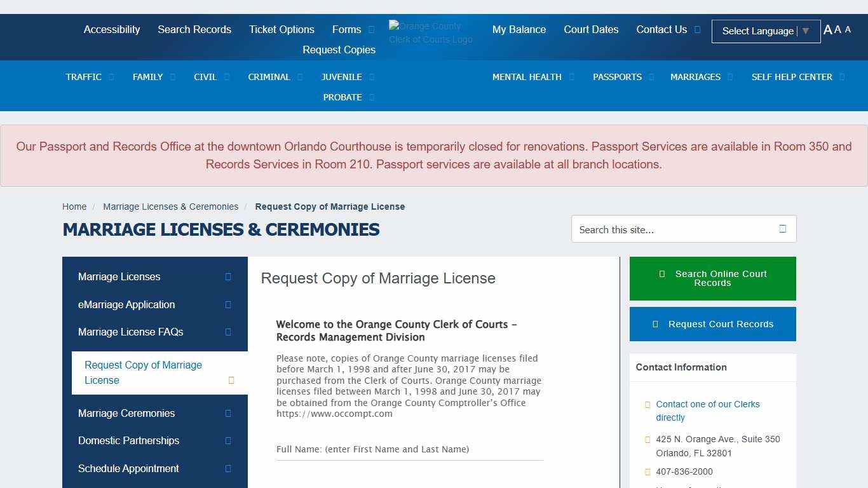Click the search icon in site search box
868x488 pixels.
(x=782, y=229)
